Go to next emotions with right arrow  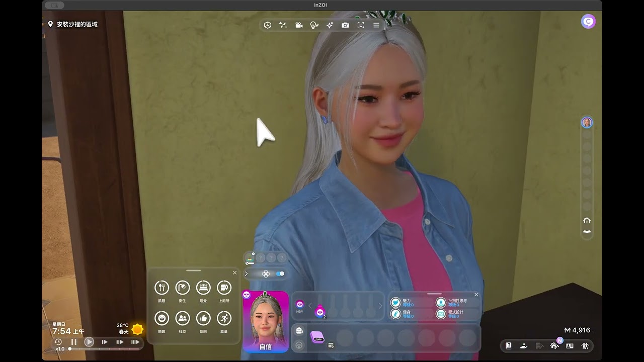pos(380,306)
